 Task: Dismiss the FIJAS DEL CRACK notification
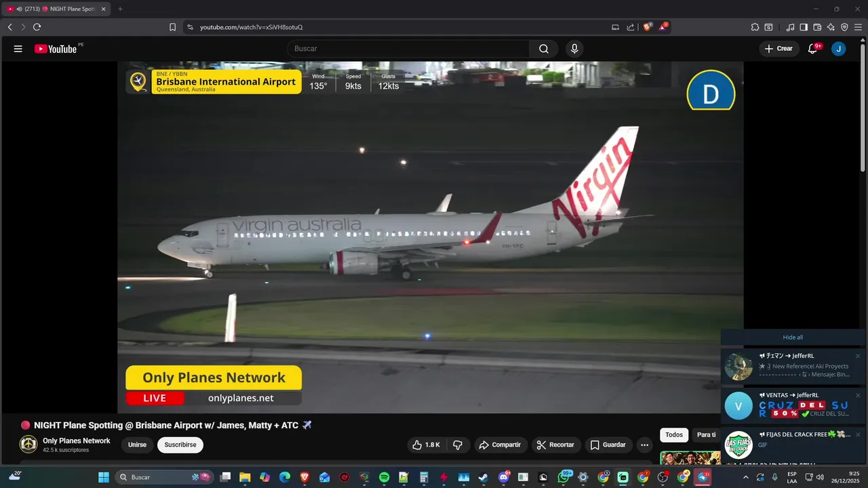pos(858,434)
